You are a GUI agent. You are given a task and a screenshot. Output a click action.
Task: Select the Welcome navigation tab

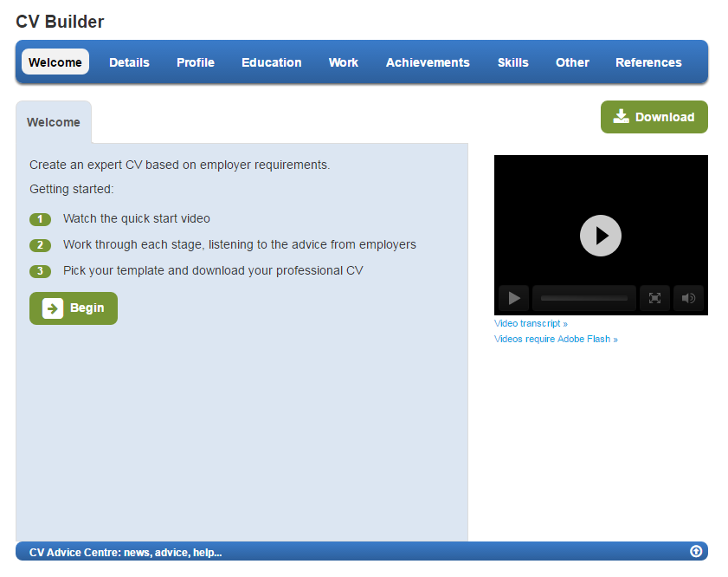coord(55,62)
